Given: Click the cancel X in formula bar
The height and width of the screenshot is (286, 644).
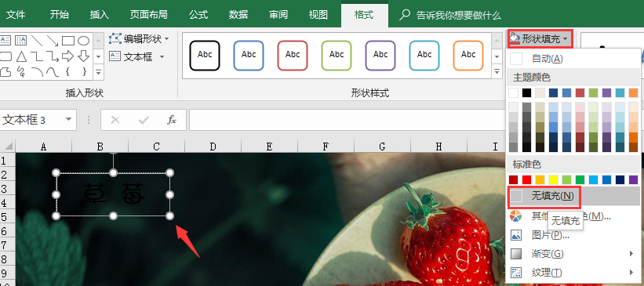Looking at the screenshot, I should [115, 120].
